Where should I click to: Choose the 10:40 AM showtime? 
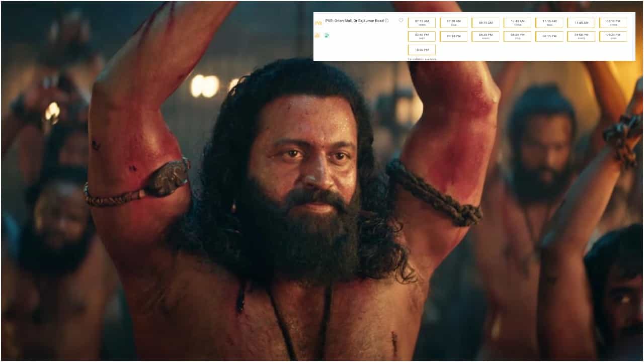click(518, 23)
